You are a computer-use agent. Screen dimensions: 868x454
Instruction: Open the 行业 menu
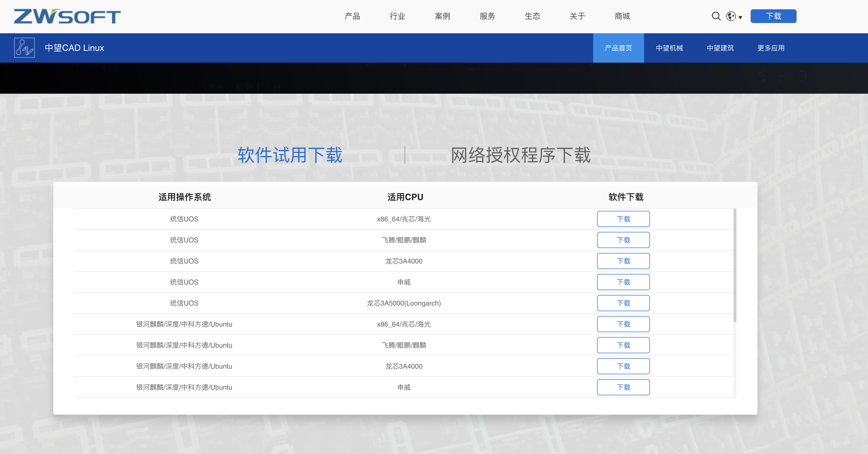point(397,16)
